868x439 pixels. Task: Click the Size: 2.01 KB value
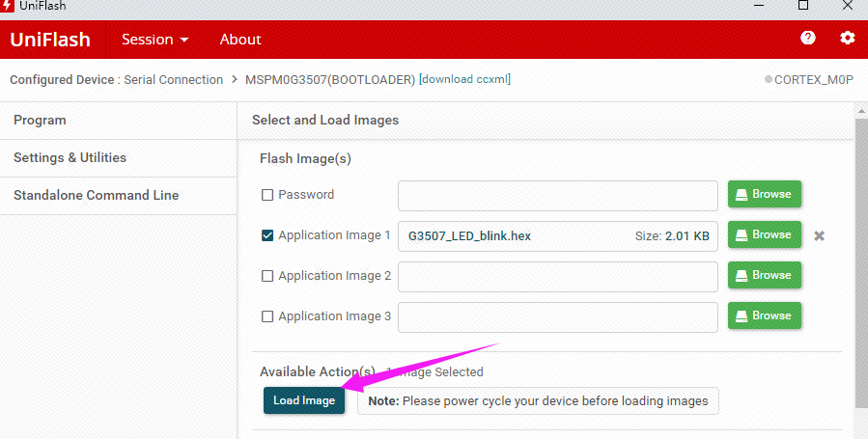pyautogui.click(x=672, y=236)
